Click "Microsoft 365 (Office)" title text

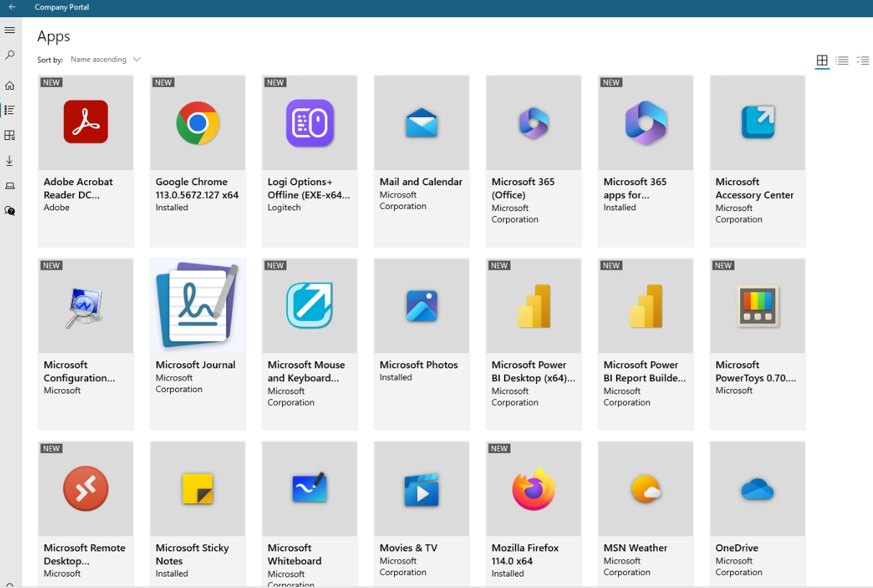click(523, 188)
